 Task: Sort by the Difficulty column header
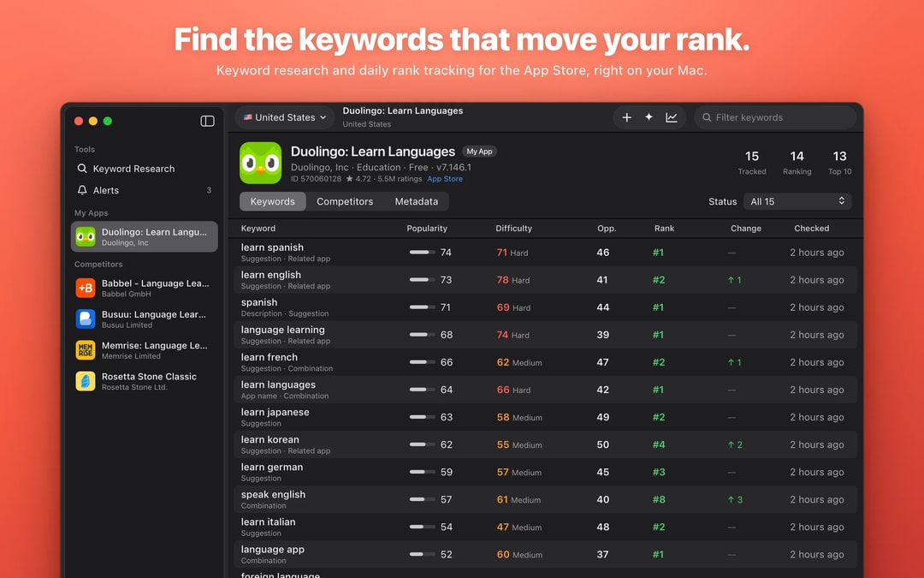click(x=514, y=229)
